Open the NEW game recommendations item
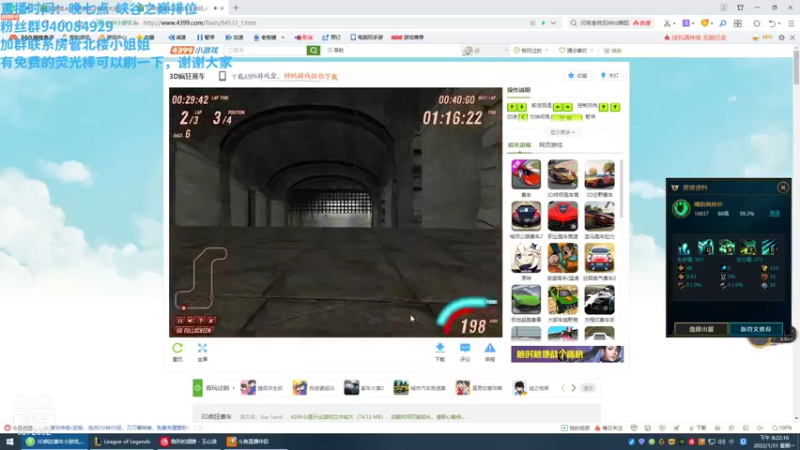 [x=407, y=37]
